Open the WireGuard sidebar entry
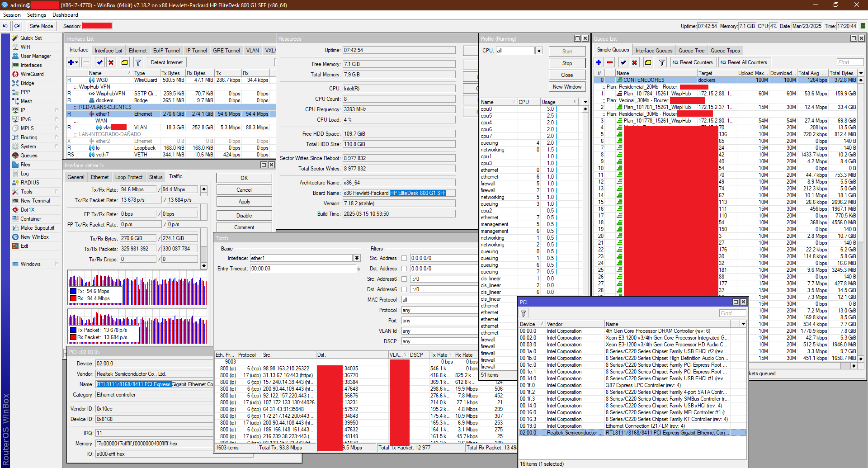868x468 pixels. [32, 74]
